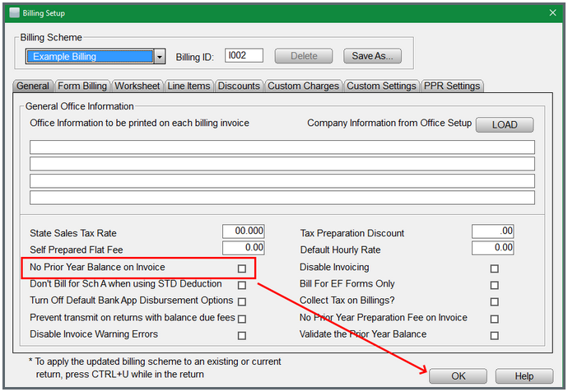Open the Worksheet tab
The height and width of the screenshot is (392, 568).
(x=137, y=86)
